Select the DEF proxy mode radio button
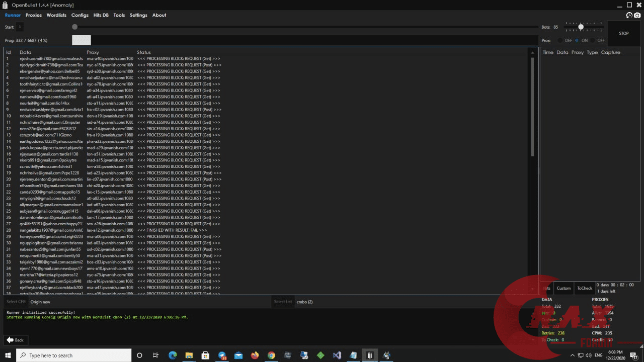Image resolution: width=644 pixels, height=362 pixels. [560, 40]
